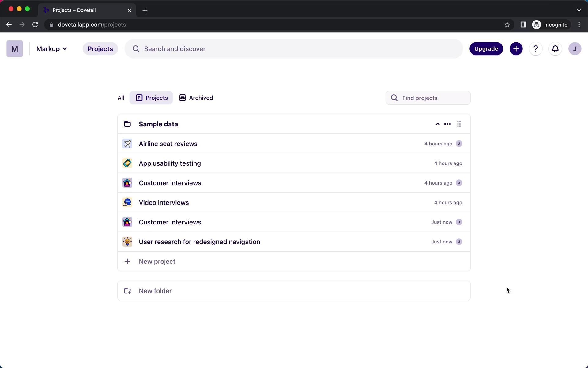Click the M workspace logo
Viewport: 588px width, 368px height.
coord(14,49)
